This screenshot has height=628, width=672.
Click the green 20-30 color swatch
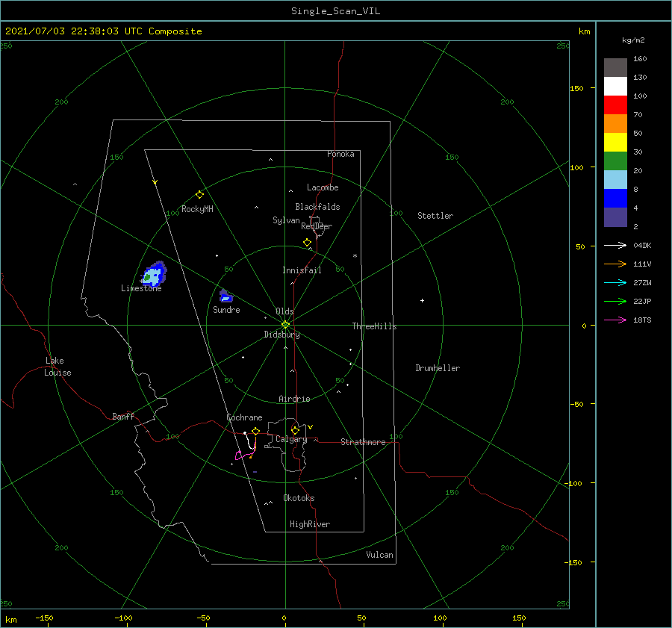pos(615,161)
